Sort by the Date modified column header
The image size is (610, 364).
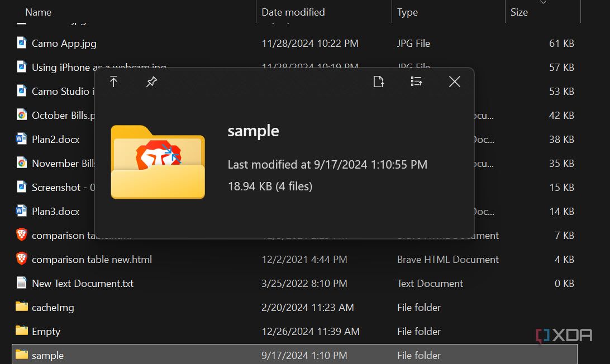pyautogui.click(x=293, y=12)
